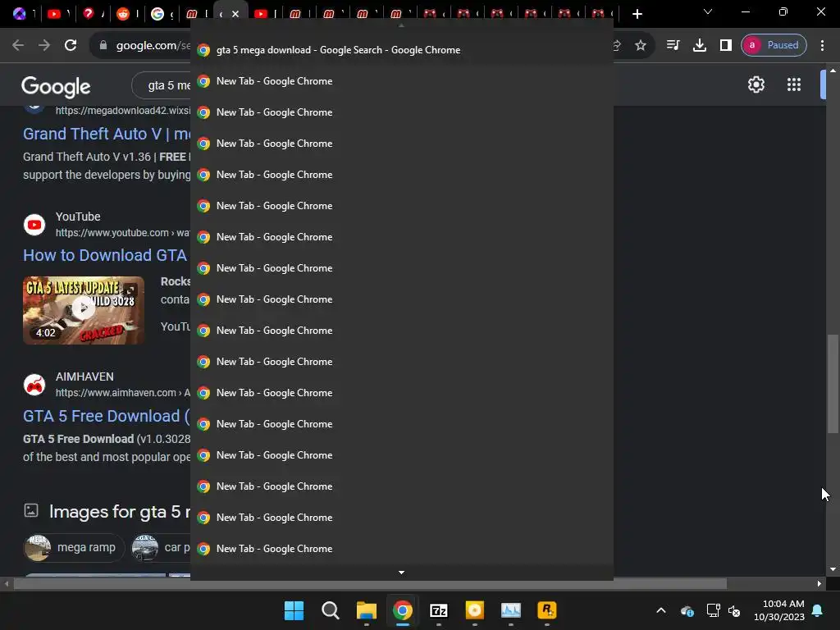Image resolution: width=840 pixels, height=630 pixels.
Task: Click the page vertical scrollbar thumb
Action: [x=833, y=384]
